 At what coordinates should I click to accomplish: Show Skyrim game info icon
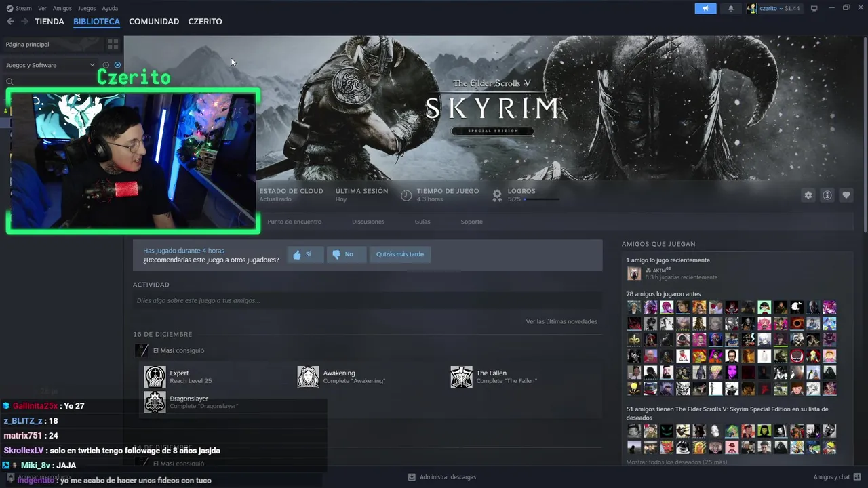click(x=827, y=195)
